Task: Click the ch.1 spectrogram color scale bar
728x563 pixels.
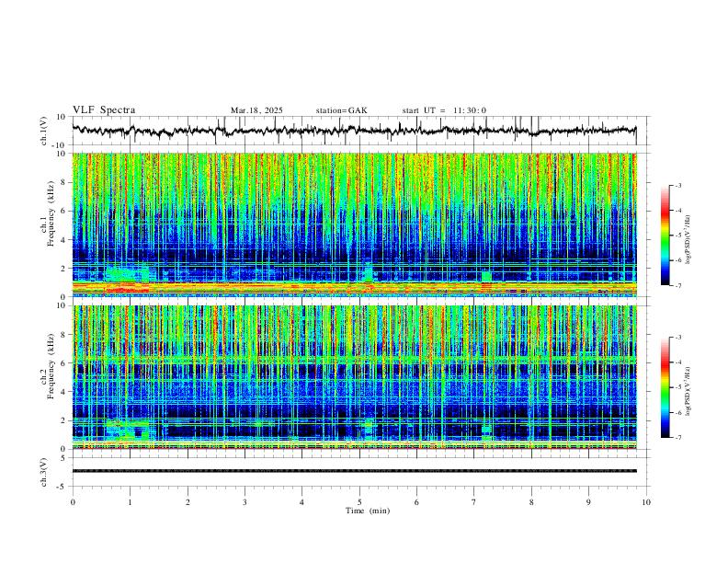Action: pyautogui.click(x=665, y=236)
